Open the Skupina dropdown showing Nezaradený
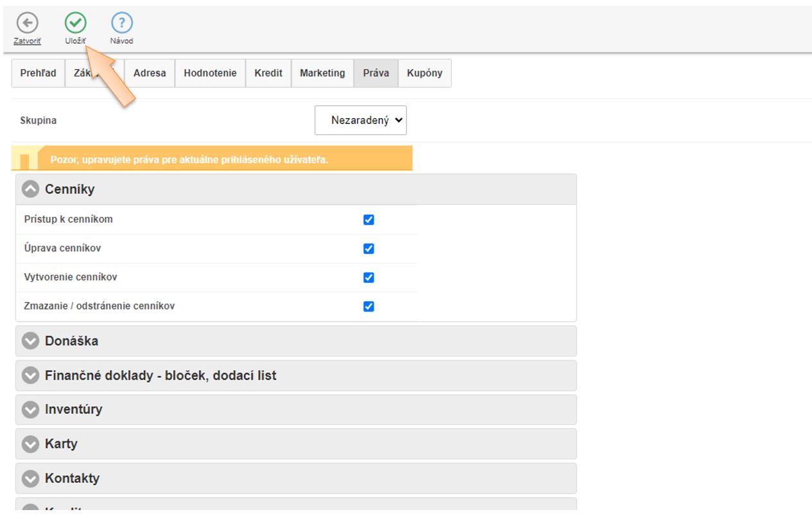This screenshot has height=521, width=812. click(361, 120)
